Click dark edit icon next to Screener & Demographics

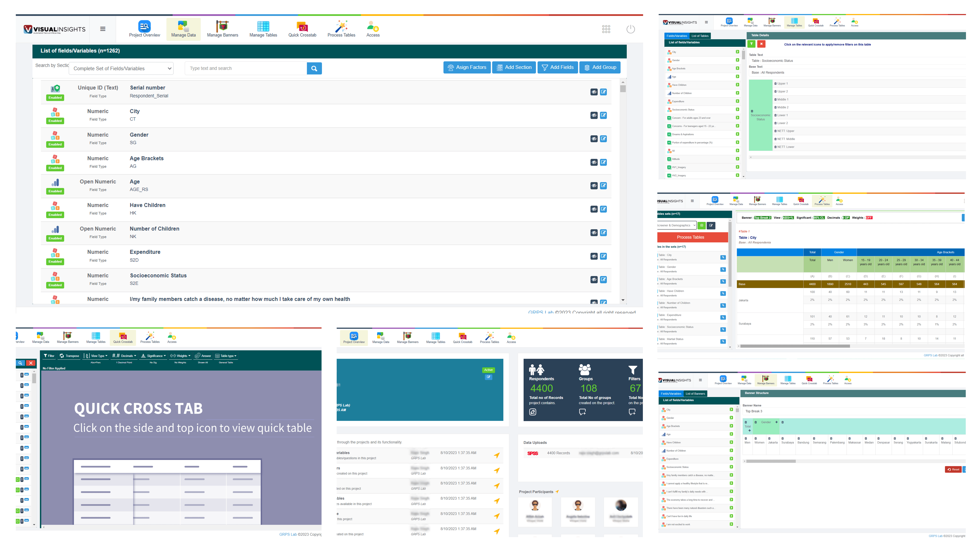[x=711, y=226]
